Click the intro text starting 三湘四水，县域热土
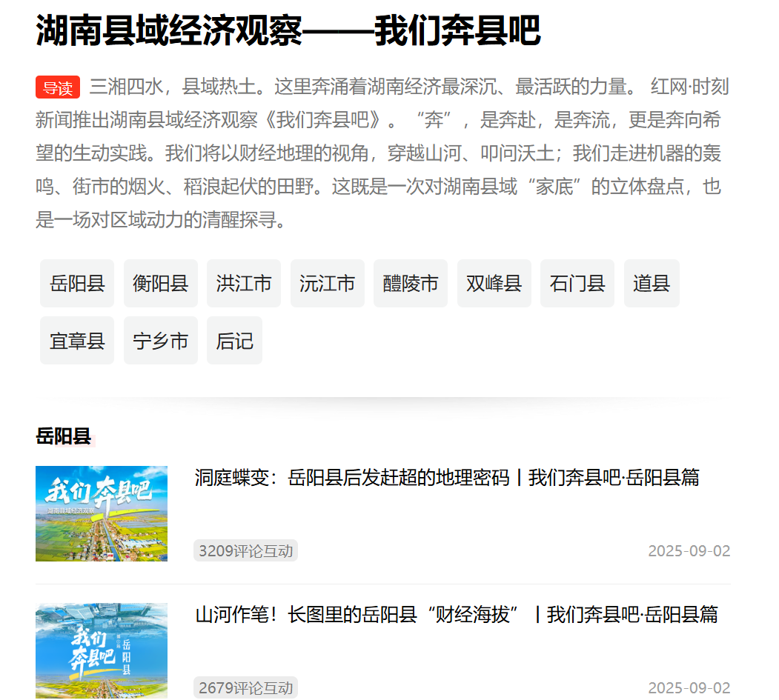The height and width of the screenshot is (700, 779). [x=382, y=153]
